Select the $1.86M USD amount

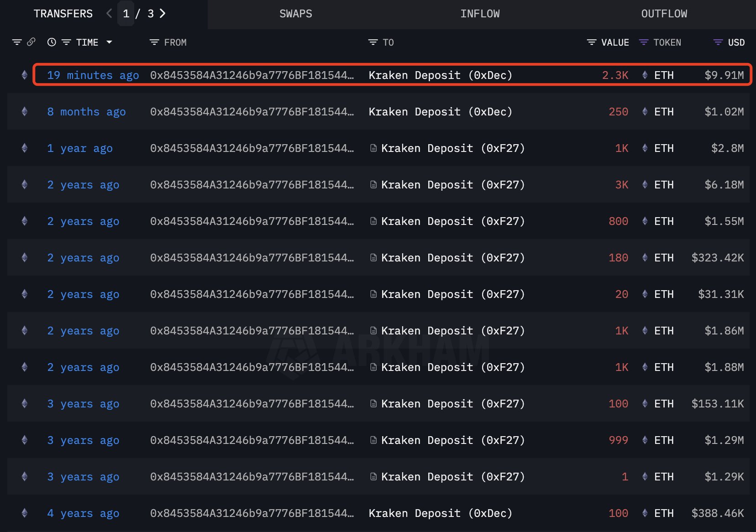724,331
